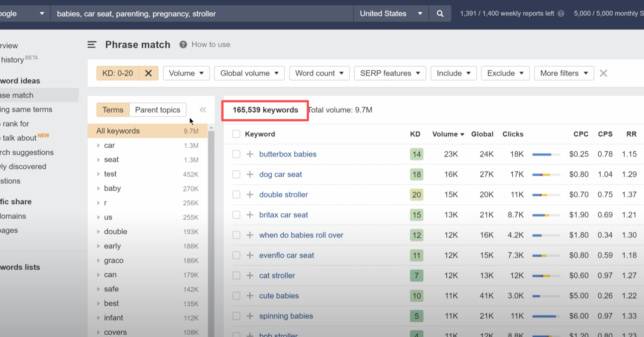The image size is (644, 337).
Task: Expand the car term group
Action: coord(98,146)
